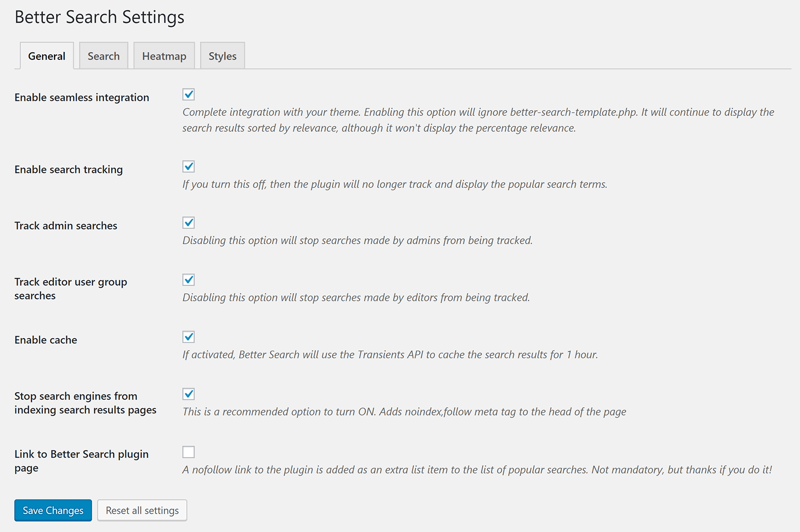
Task: Click Reset all settings button
Action: coord(142,511)
